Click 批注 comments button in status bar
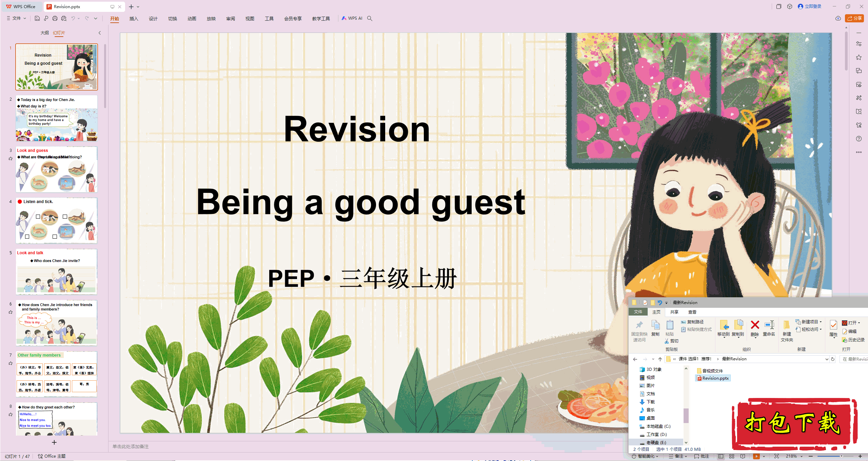 pos(702,456)
